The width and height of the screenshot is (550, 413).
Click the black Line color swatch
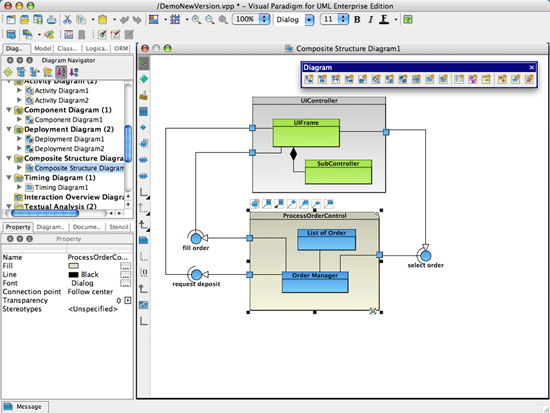(x=74, y=274)
